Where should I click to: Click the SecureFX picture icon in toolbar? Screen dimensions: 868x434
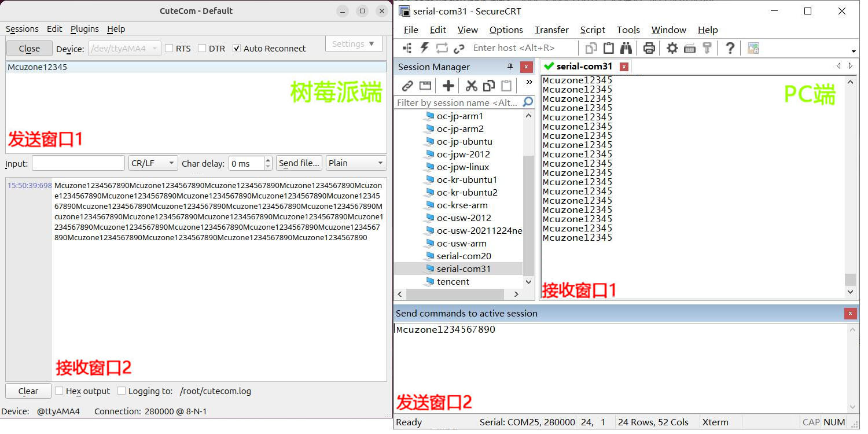(x=753, y=49)
